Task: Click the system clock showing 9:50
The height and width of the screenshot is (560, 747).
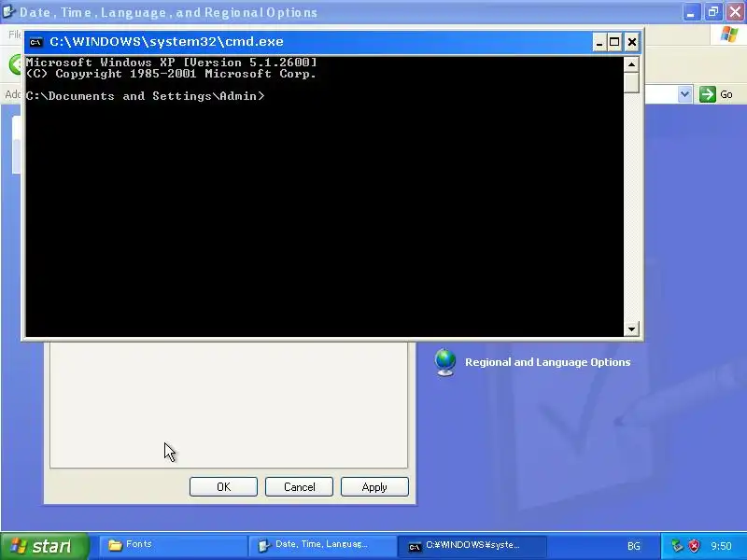Action: coord(721,546)
